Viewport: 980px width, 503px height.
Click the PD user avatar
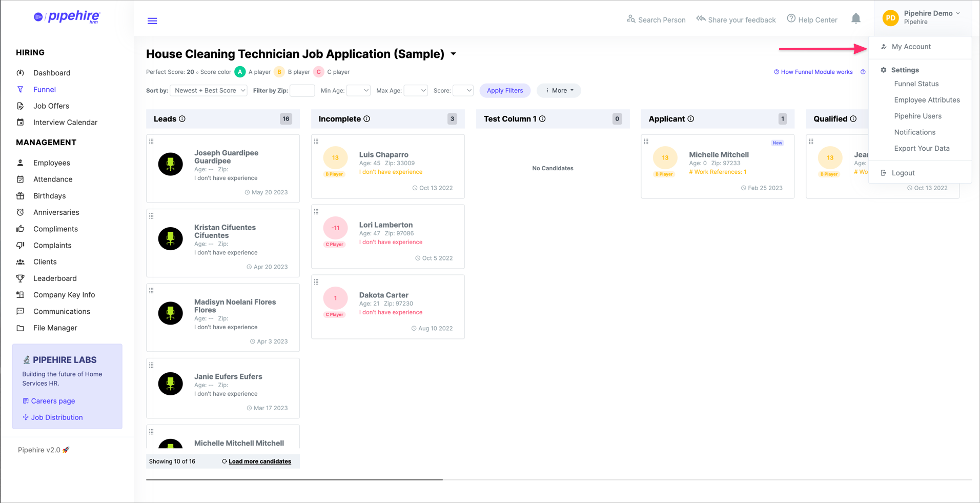891,18
